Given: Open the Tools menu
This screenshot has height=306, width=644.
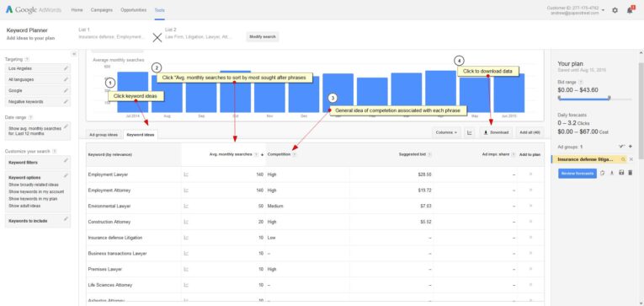Looking at the screenshot, I should (160, 10).
